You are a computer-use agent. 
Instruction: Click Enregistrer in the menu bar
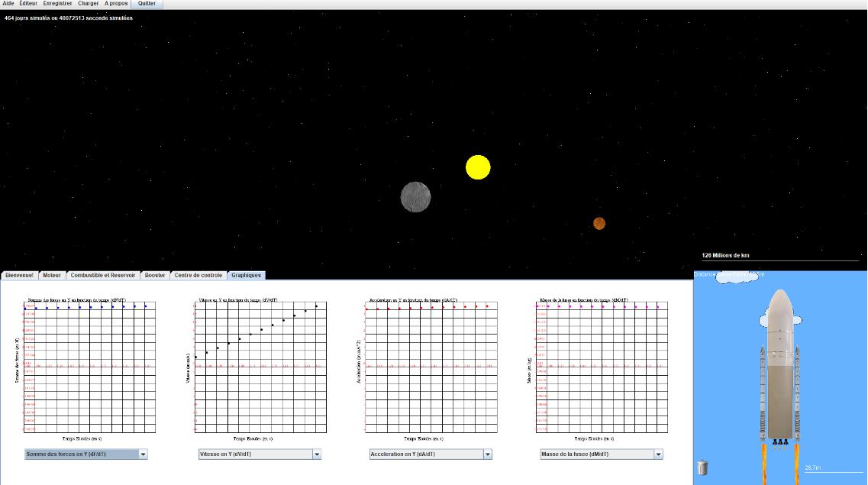[x=57, y=4]
